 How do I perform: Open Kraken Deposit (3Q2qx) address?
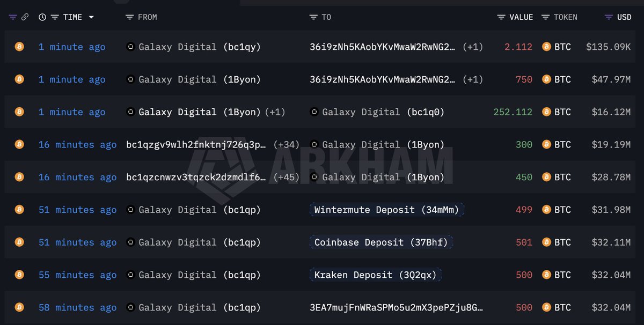[x=375, y=275]
